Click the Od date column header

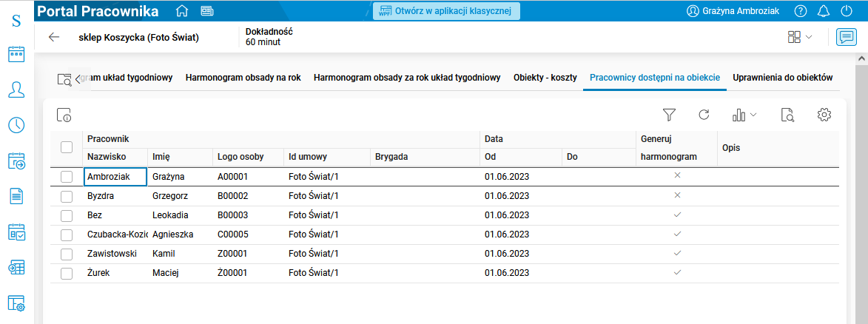click(521, 157)
